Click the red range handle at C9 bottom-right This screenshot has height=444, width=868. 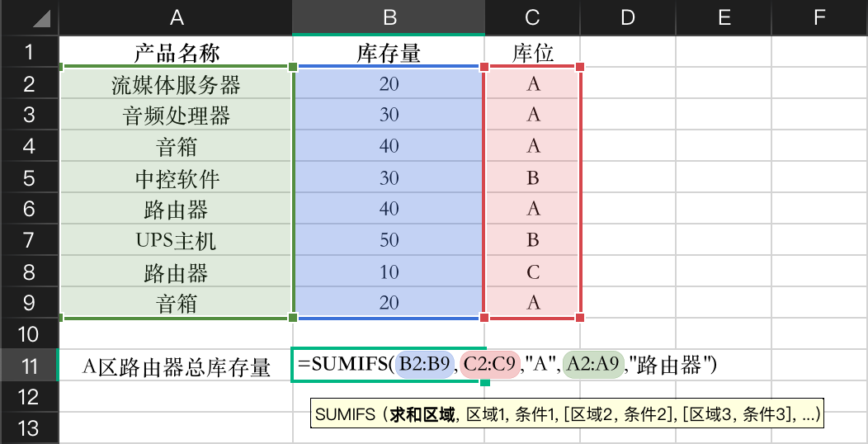click(580, 317)
